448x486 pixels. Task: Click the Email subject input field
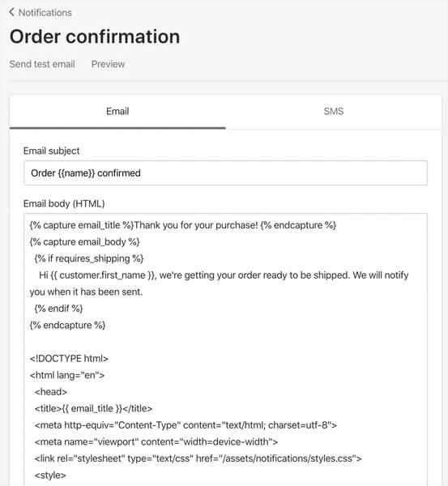[225, 173]
